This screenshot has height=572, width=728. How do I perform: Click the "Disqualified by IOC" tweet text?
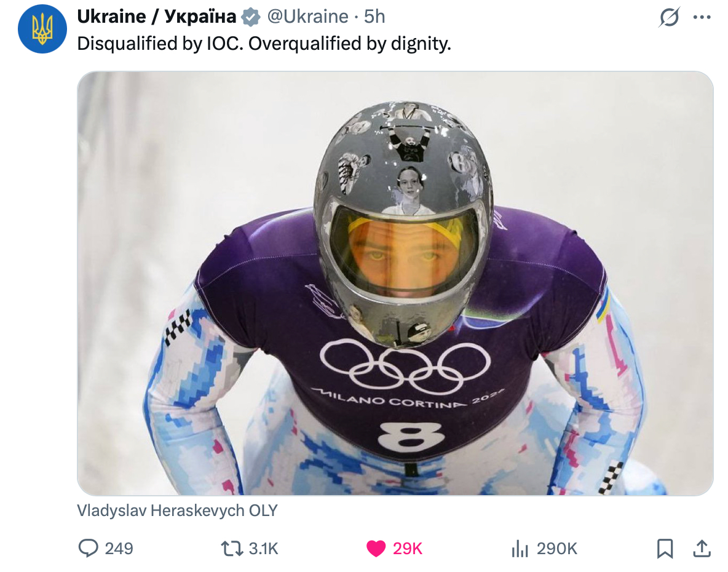264,44
